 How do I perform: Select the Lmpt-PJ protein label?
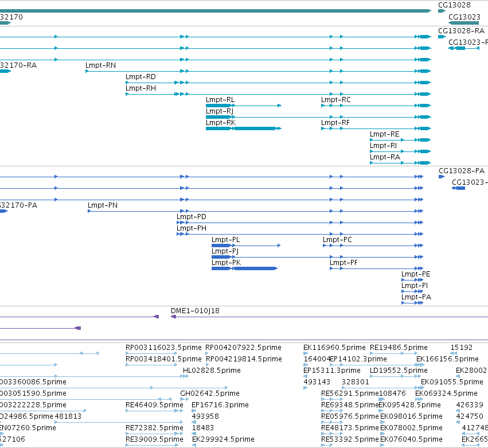225,251
